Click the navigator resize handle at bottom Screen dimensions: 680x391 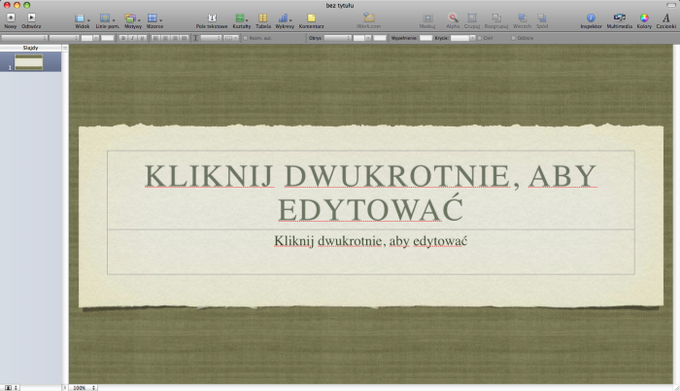65,388
